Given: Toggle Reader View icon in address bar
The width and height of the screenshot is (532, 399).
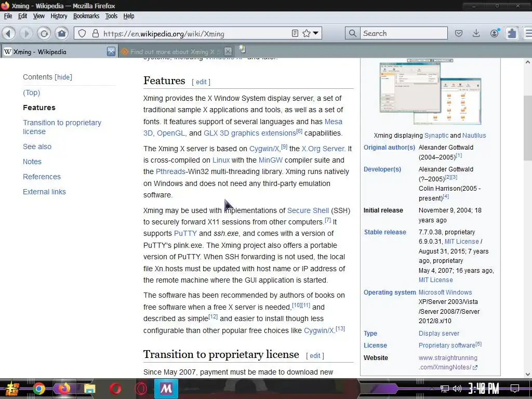Looking at the screenshot, I should [295, 33].
